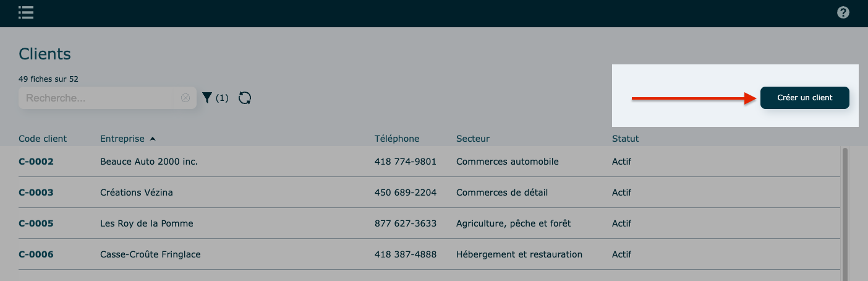Screen dimensions: 868x281
Task: Sort by Entreprise column header
Action: pos(122,139)
